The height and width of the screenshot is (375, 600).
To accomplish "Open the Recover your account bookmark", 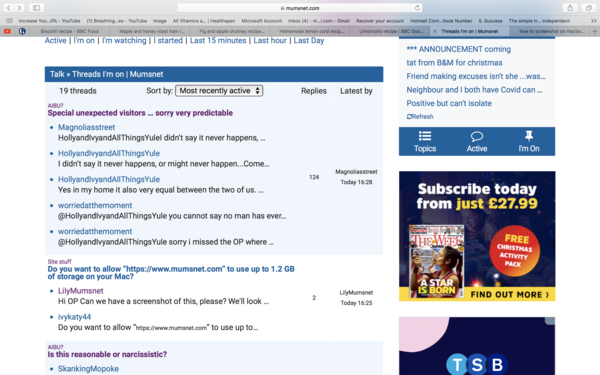I will pos(380,21).
